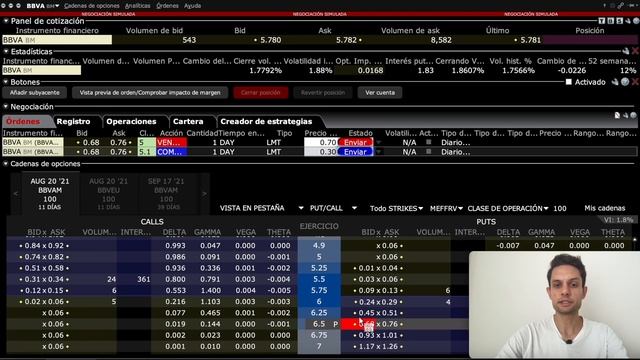Screen dimensions: 640x360
Task: Open the MEFFRV exchange dropdown
Action: point(446,208)
